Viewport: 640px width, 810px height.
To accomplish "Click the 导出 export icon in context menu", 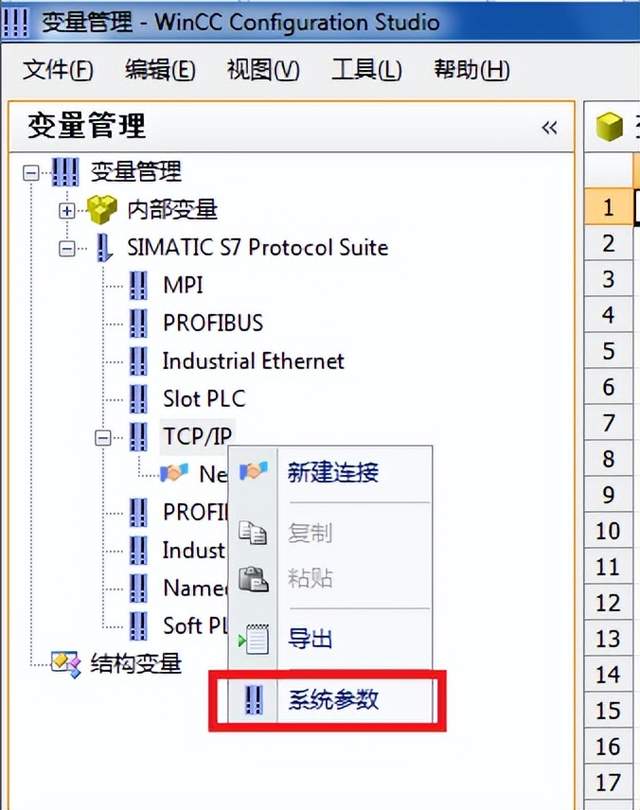I will [253, 639].
